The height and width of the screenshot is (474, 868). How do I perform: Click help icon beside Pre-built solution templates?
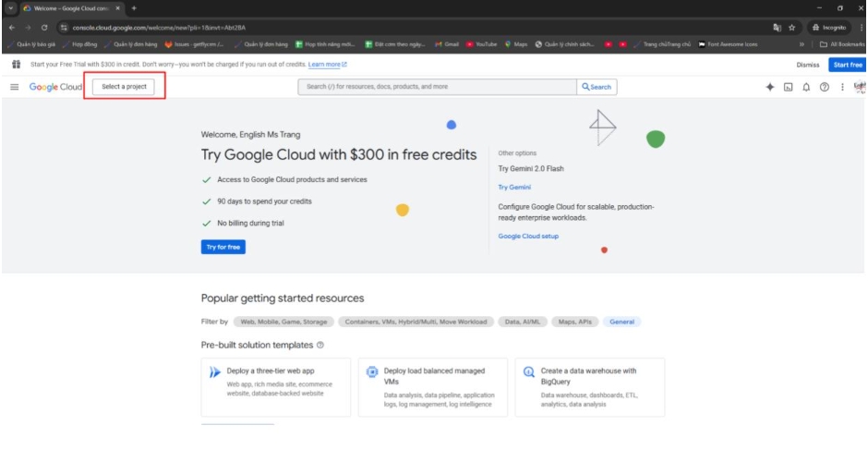(320, 345)
